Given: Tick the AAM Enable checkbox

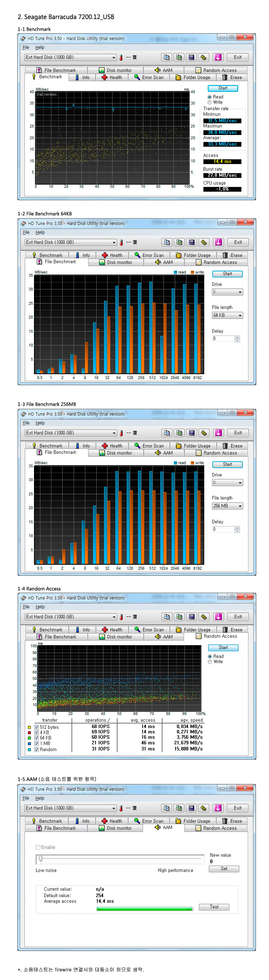Looking at the screenshot, I should pos(38,847).
